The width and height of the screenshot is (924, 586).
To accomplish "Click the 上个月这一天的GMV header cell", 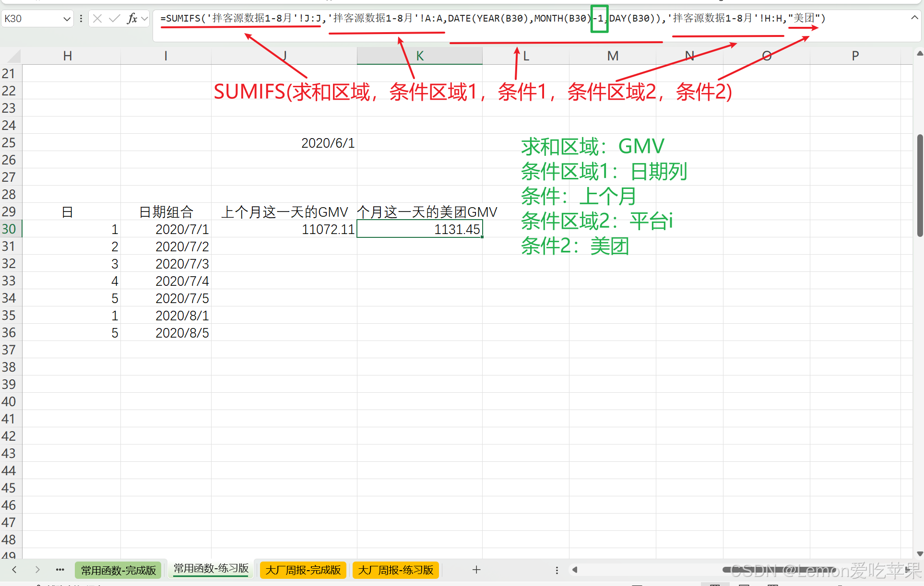I will tap(284, 212).
